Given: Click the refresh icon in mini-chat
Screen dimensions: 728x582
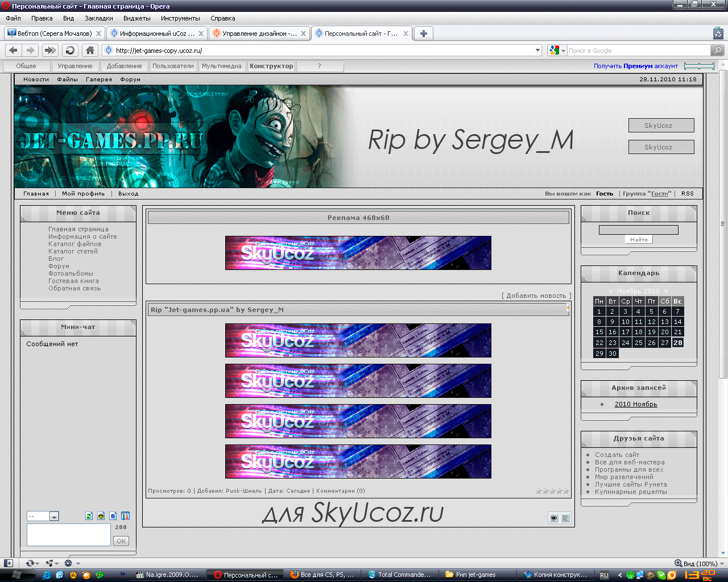Looking at the screenshot, I should 89,516.
